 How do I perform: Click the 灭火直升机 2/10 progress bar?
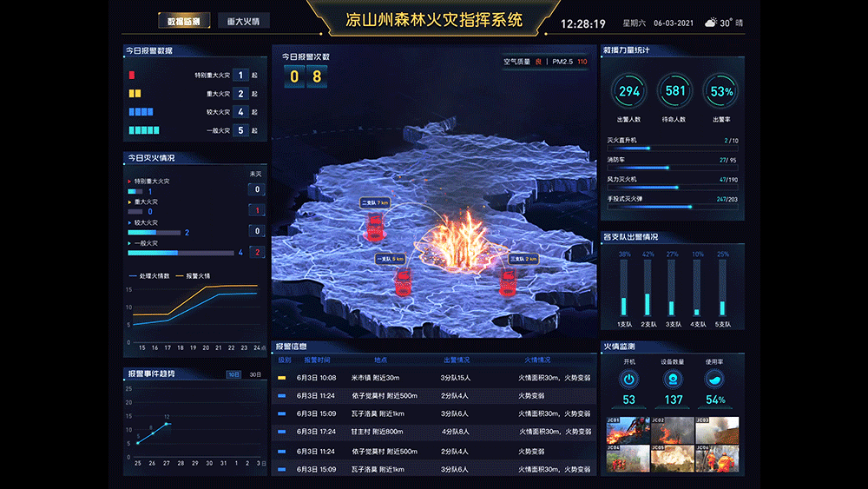click(673, 148)
